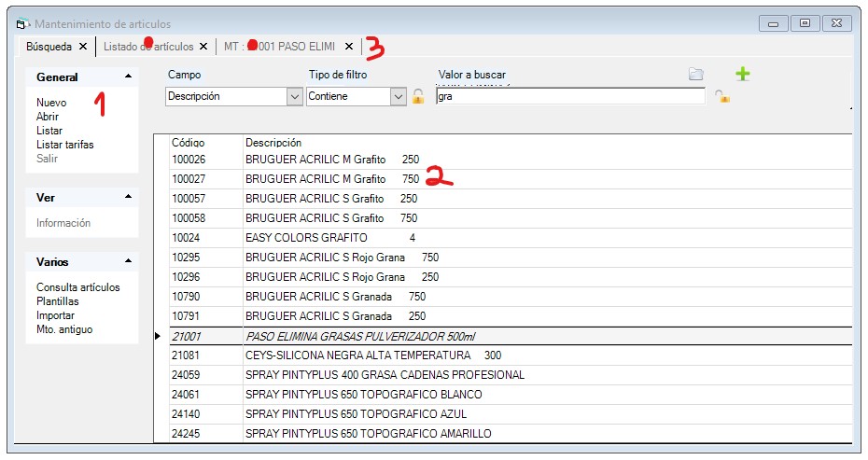868x460 pixels.
Task: Switch to the Búsqueda tab
Action: [49, 47]
